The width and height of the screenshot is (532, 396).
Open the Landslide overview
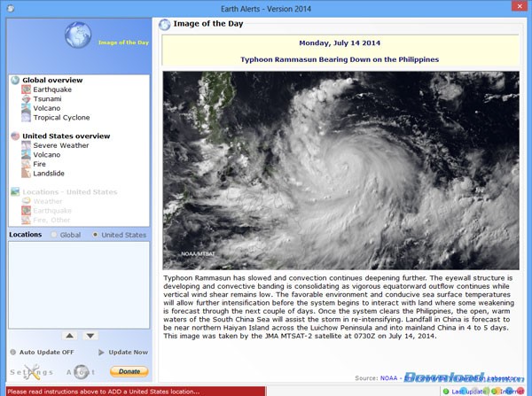[x=49, y=174]
